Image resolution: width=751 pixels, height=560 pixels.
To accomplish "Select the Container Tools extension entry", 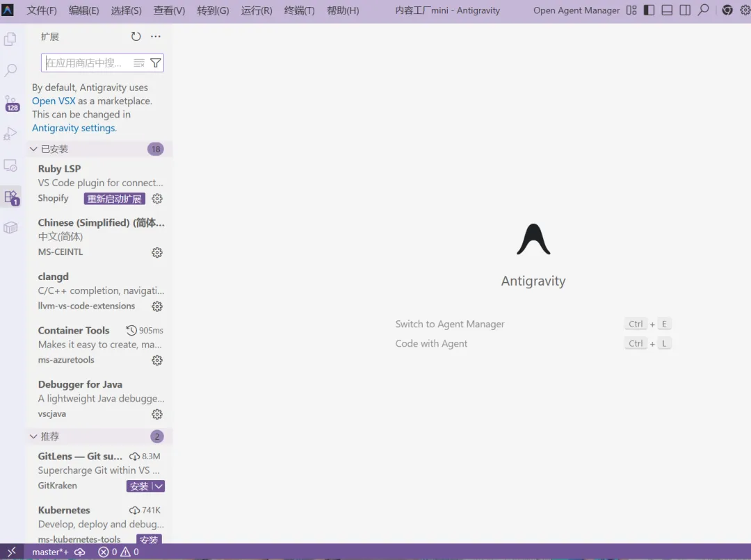I will coord(99,345).
